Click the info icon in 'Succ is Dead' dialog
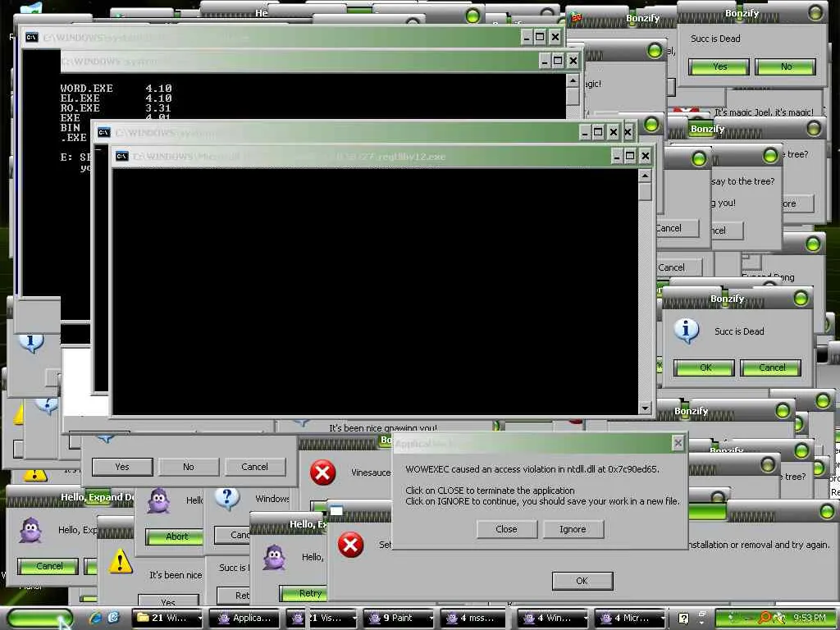The image size is (840, 630). (x=687, y=330)
